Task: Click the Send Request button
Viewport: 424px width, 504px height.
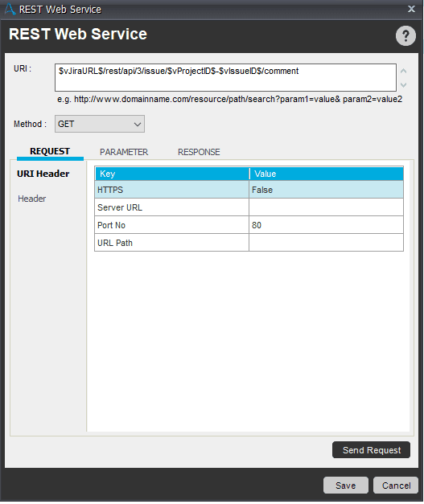Action: tap(371, 450)
